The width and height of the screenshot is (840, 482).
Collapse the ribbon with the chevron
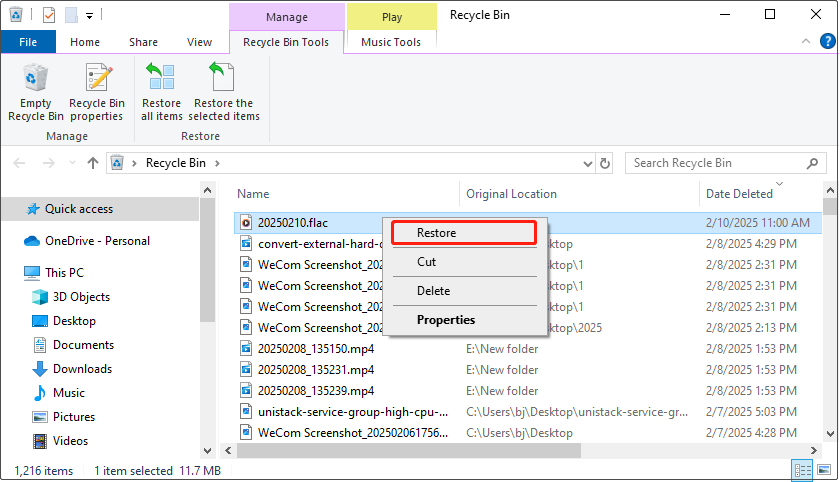pyautogui.click(x=806, y=41)
